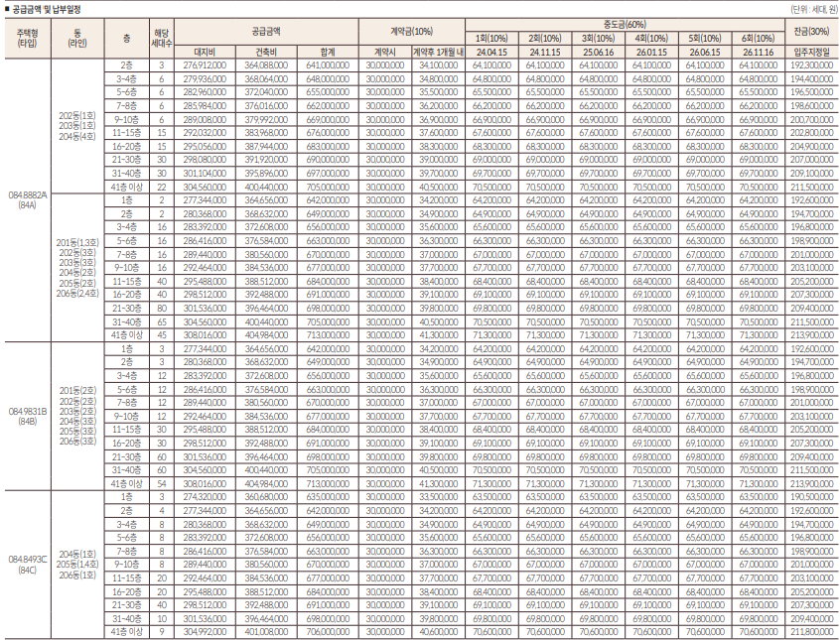Select building cost '360,680,000'
Screen dimensions: 840x640
point(266,497)
